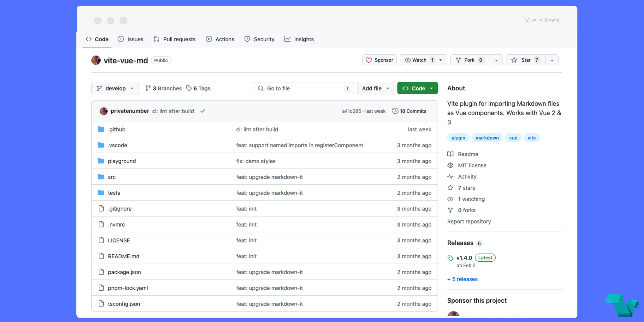Click the src folder icon
Viewport: 644px width, 322px height.
(101, 177)
